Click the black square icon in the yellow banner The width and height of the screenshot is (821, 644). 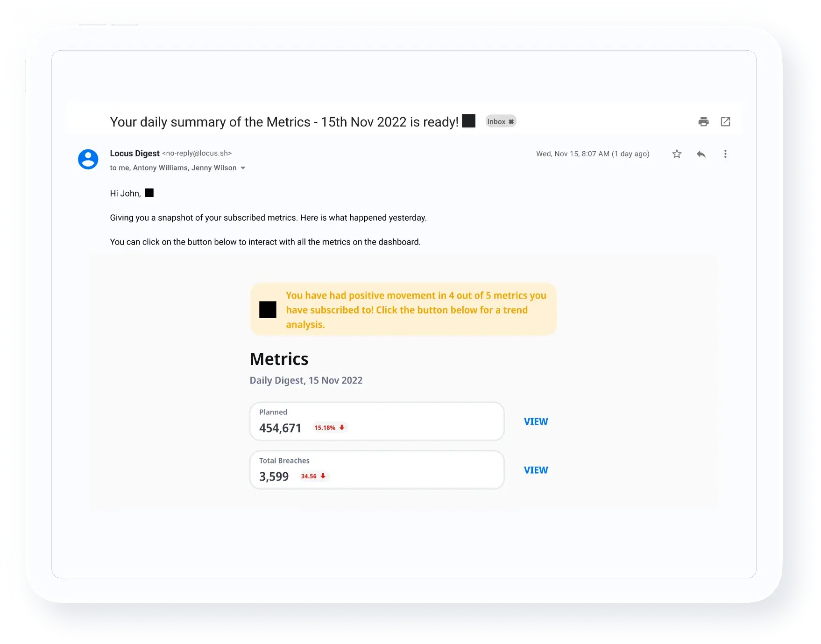click(x=268, y=310)
